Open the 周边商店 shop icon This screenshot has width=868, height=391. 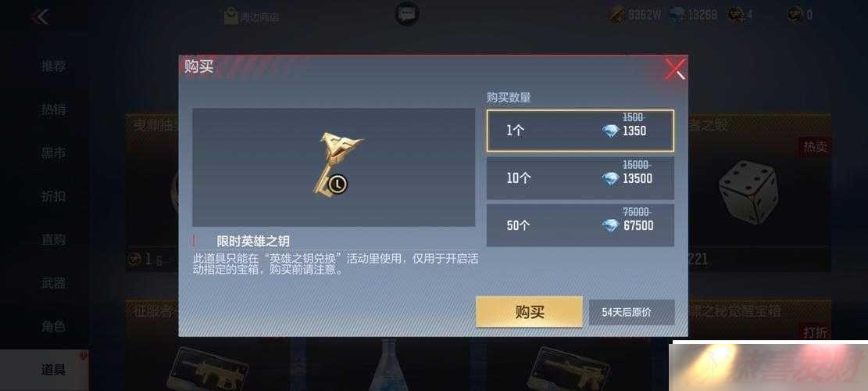click(x=230, y=16)
